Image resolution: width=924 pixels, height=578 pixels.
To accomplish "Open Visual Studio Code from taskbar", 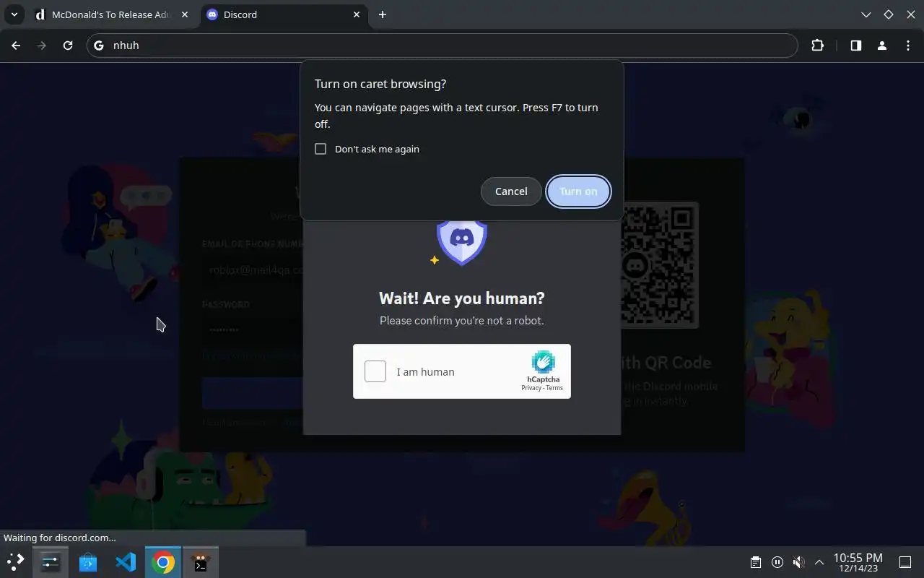I will coord(126,561).
